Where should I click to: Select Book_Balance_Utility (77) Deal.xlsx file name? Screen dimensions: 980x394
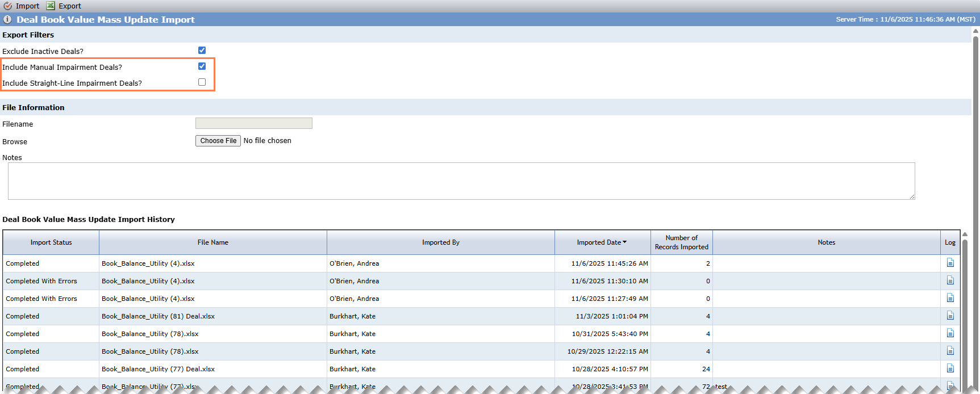158,369
